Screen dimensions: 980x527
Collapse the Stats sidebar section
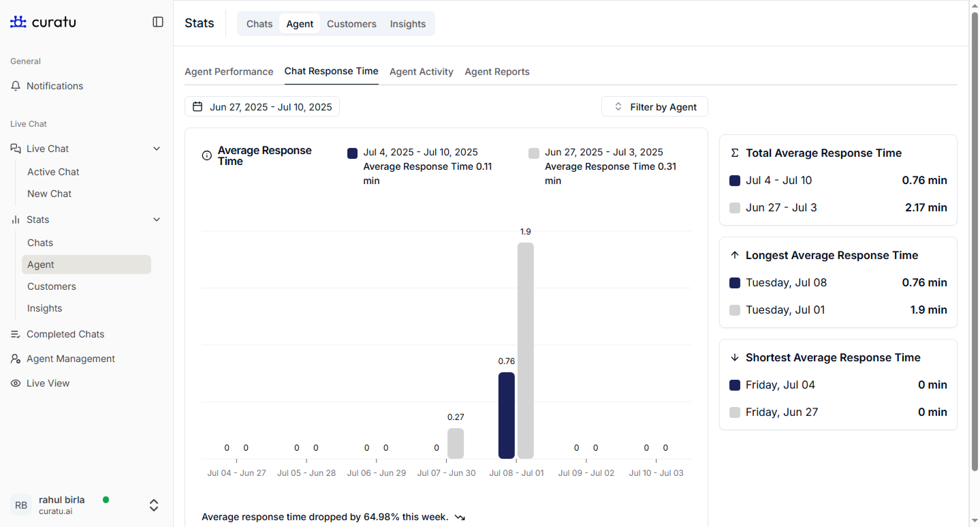156,219
